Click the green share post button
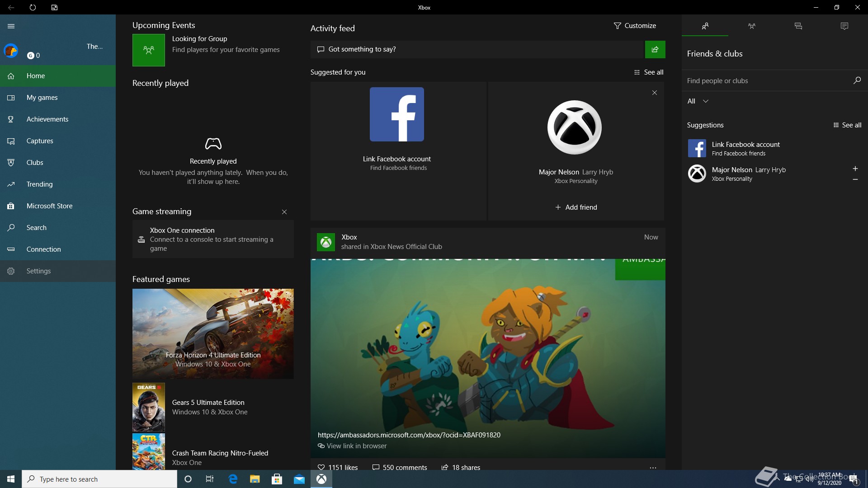 pos(655,49)
